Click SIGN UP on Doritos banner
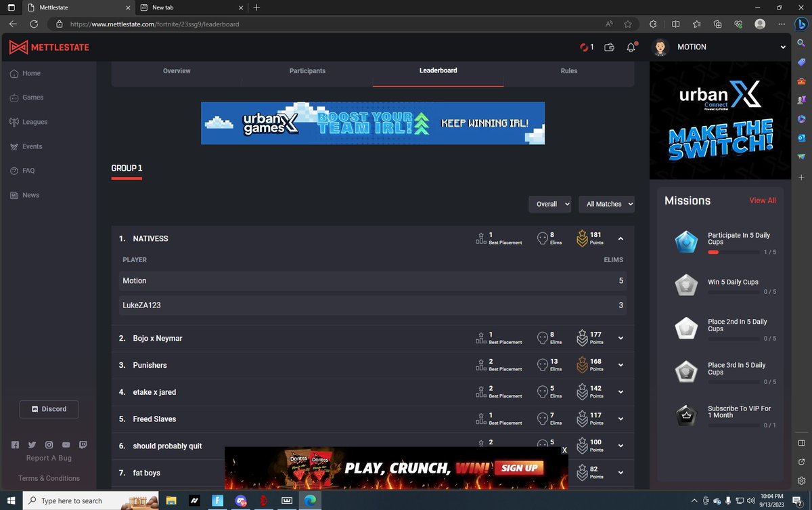The width and height of the screenshot is (812, 510). point(520,468)
